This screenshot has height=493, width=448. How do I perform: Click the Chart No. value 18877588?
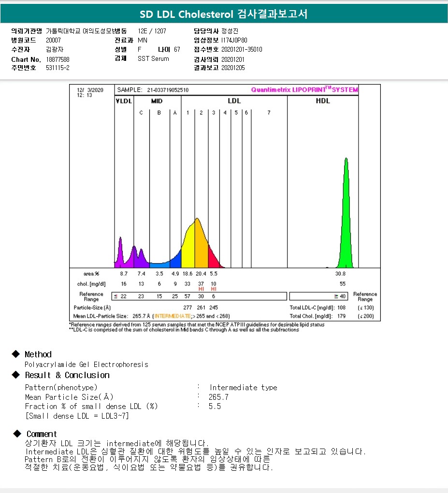57,59
